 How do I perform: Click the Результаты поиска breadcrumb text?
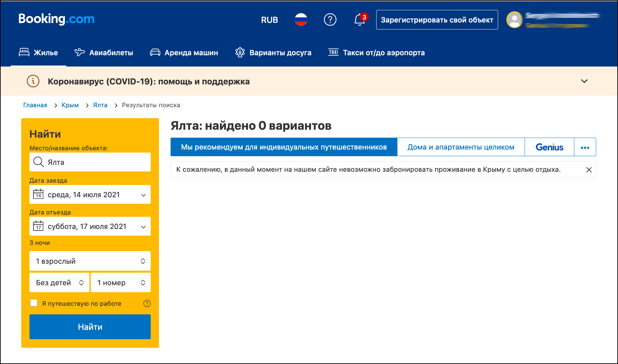point(151,105)
